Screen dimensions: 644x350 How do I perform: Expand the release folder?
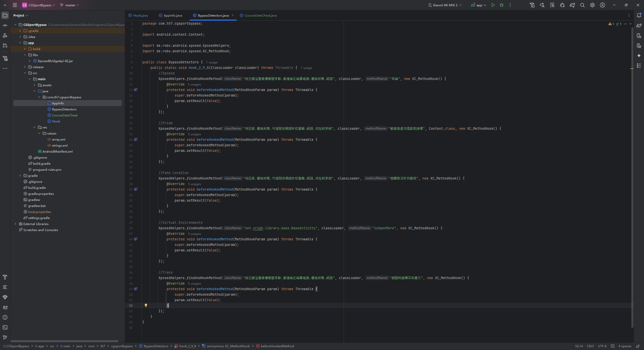click(x=25, y=67)
